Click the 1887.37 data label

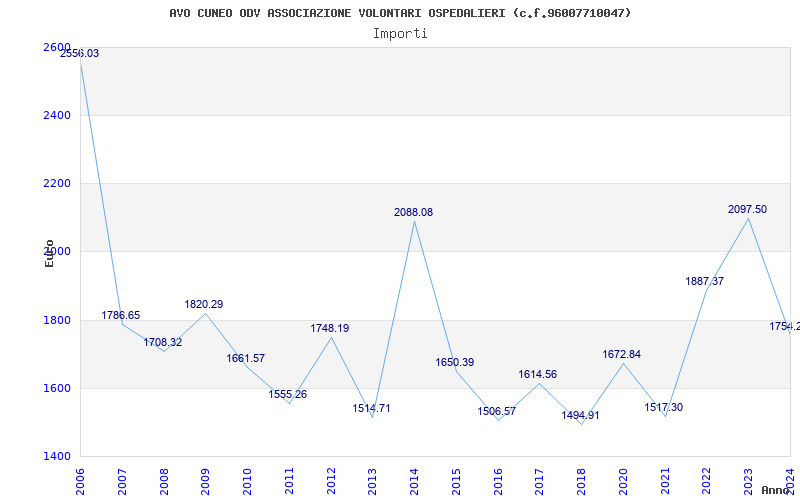pos(705,282)
